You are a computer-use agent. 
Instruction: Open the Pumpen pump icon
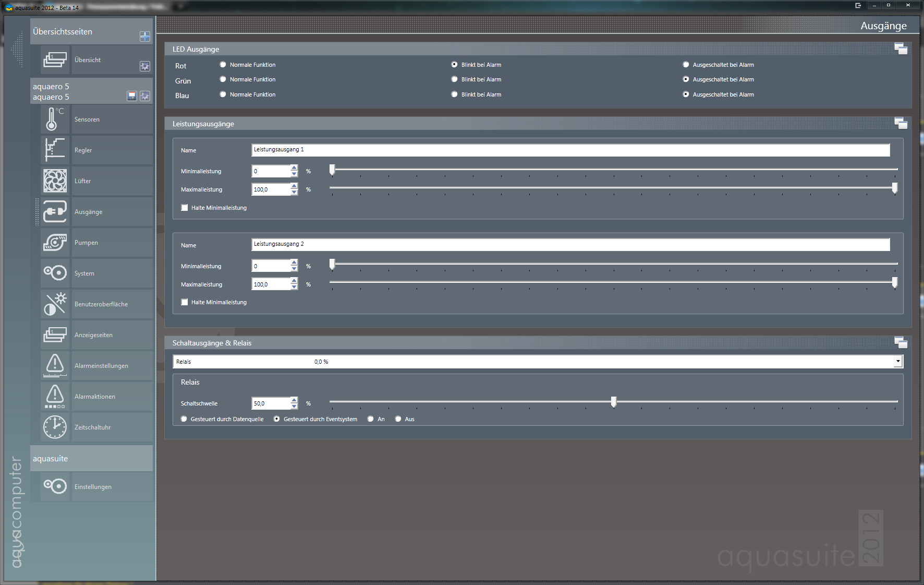pos(55,242)
